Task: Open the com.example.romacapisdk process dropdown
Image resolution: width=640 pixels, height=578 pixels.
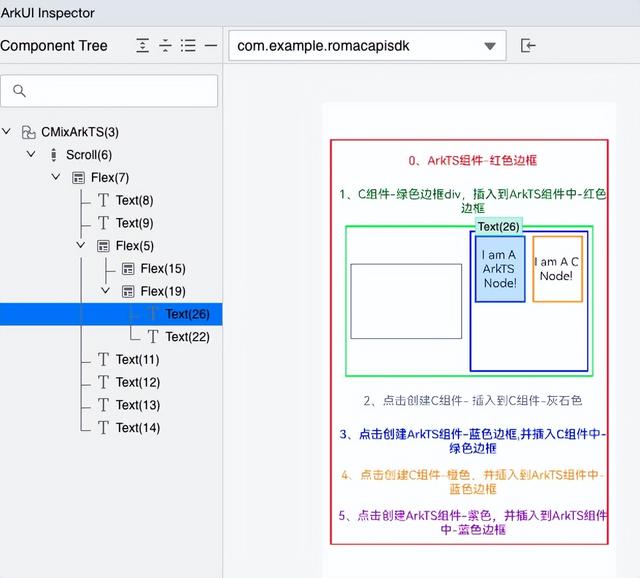Action: click(367, 46)
